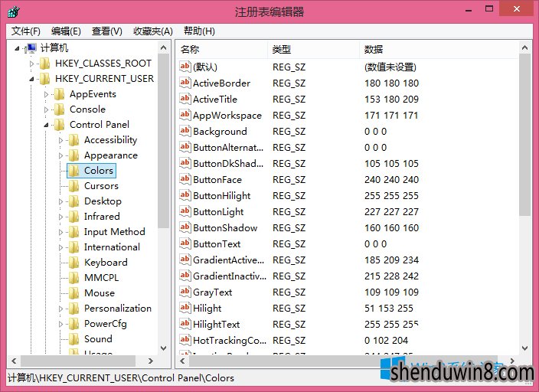The height and width of the screenshot is (392, 539).
Task: Click the AppEvents folder icon
Action: pyautogui.click(x=60, y=94)
